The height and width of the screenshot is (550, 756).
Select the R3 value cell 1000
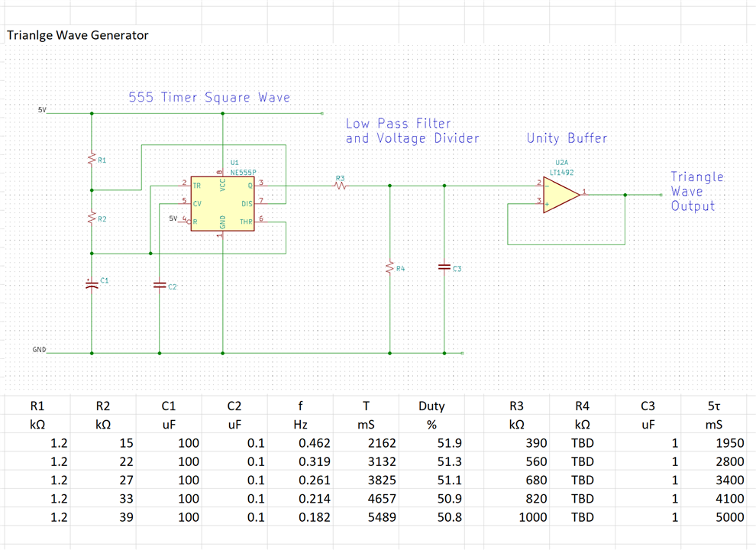pyautogui.click(x=516, y=516)
